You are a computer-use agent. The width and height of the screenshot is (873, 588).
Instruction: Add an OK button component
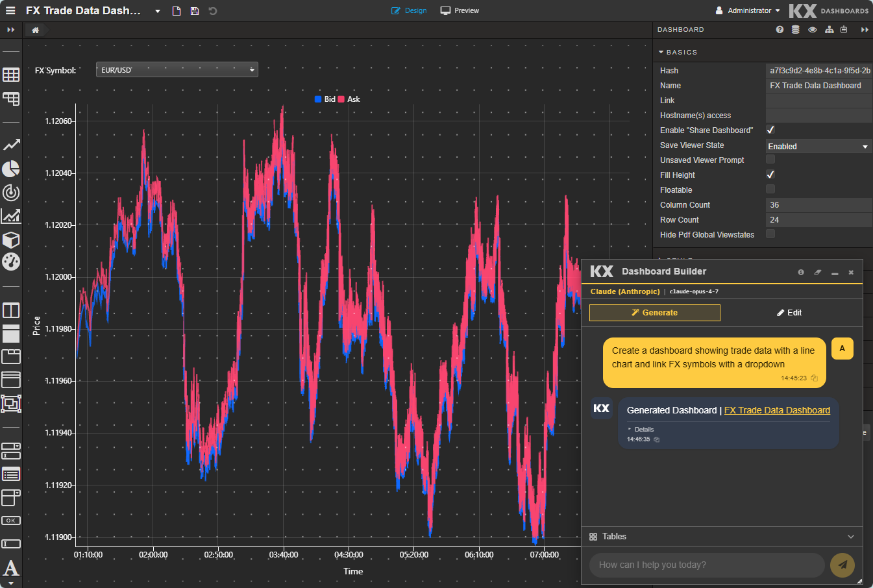point(11,521)
